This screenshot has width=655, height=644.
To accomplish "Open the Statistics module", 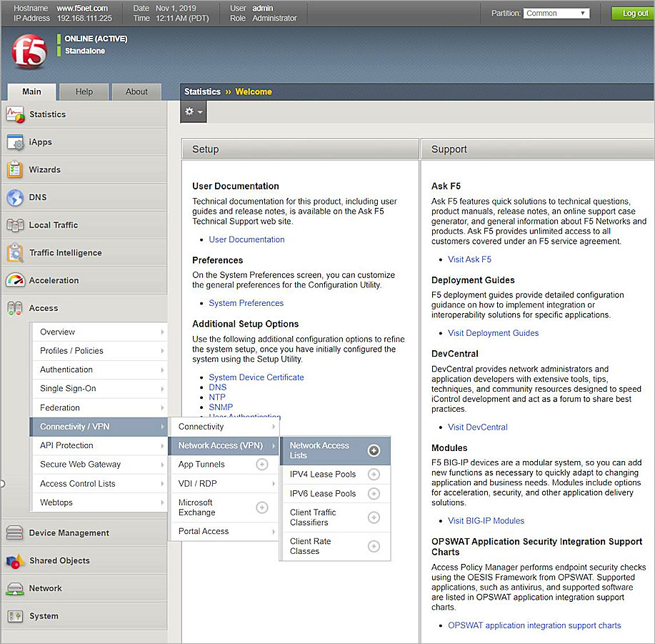I will coord(47,114).
